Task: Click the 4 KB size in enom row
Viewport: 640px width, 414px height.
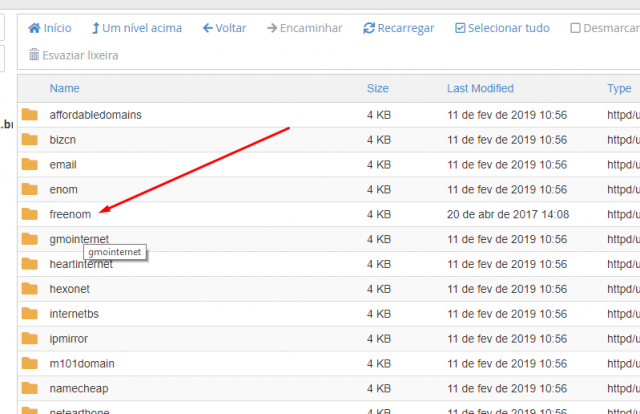Action: [379, 189]
